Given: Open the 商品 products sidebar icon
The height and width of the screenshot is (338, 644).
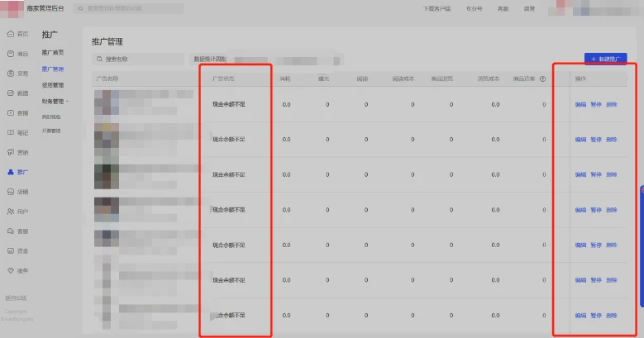Looking at the screenshot, I should point(11,54).
